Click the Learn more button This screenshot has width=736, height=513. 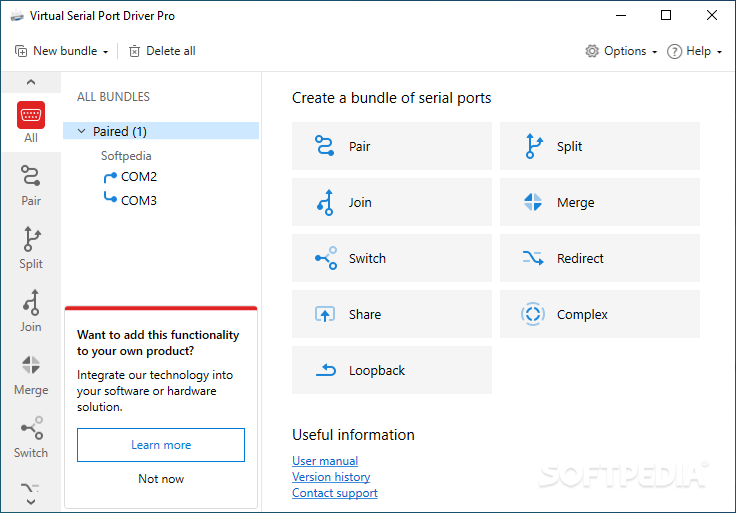pos(161,444)
